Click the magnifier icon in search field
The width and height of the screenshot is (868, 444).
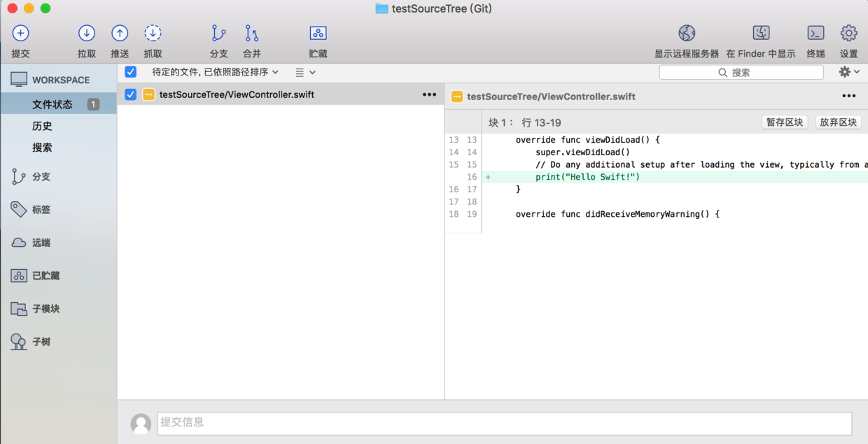pos(723,73)
